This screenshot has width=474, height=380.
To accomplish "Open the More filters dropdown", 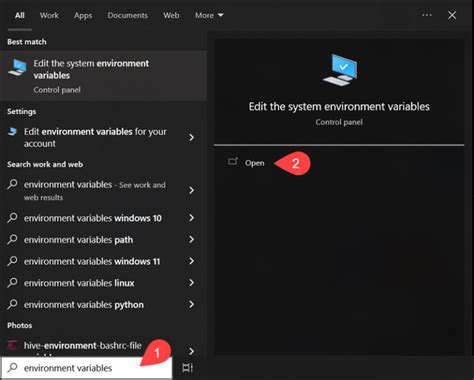I will click(209, 15).
